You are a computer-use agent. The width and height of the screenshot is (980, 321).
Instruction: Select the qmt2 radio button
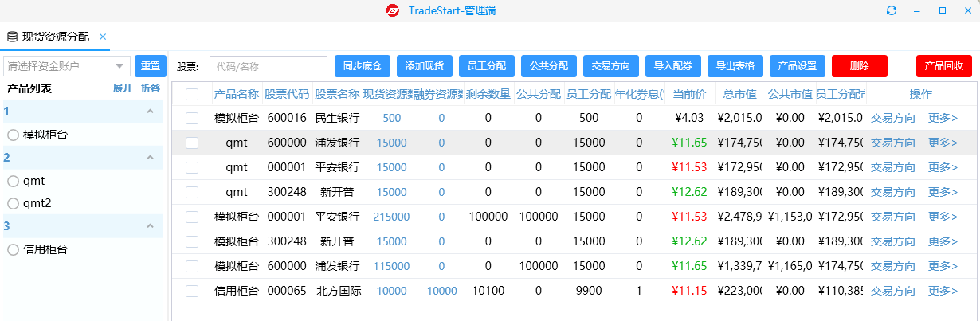13,203
